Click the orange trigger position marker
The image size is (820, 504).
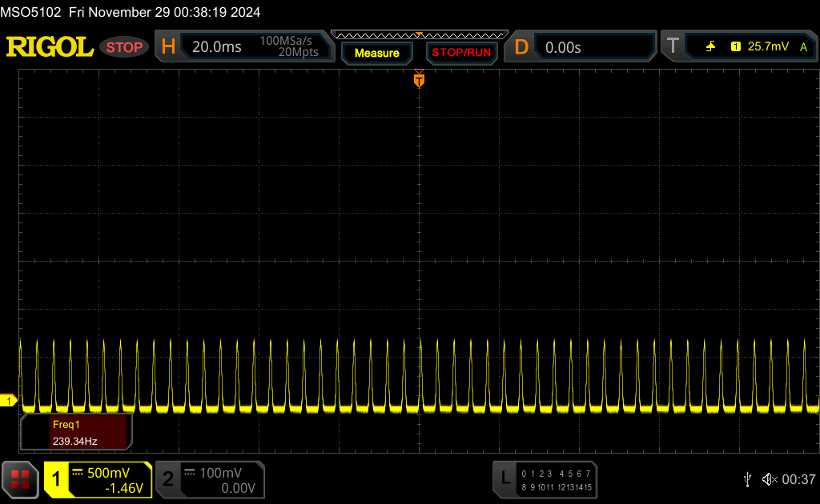point(419,79)
